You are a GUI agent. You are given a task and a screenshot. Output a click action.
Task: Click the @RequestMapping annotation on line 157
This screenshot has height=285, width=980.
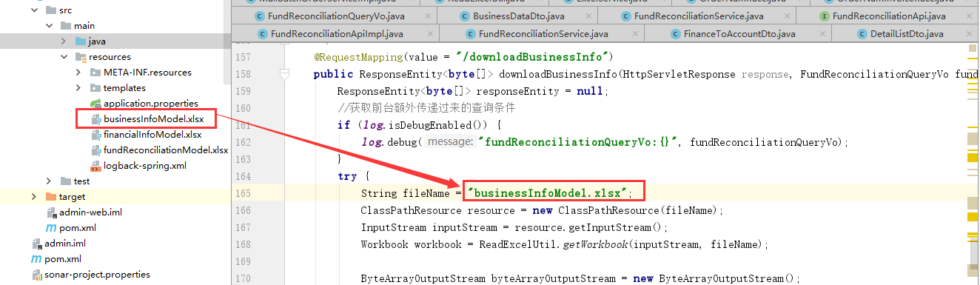click(x=360, y=57)
